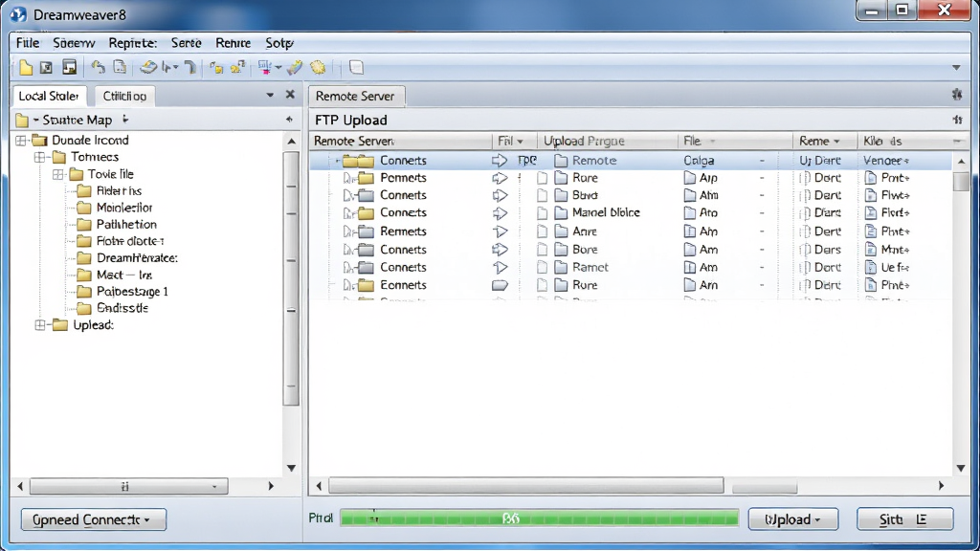The height and width of the screenshot is (551, 980).
Task: Click the transfer arrow in the Ramet row
Action: pyautogui.click(x=500, y=268)
